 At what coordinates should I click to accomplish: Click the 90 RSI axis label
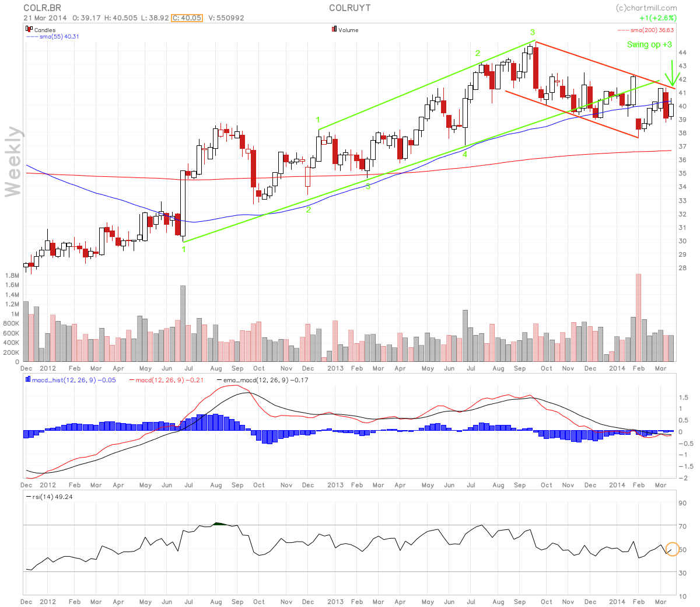[682, 503]
